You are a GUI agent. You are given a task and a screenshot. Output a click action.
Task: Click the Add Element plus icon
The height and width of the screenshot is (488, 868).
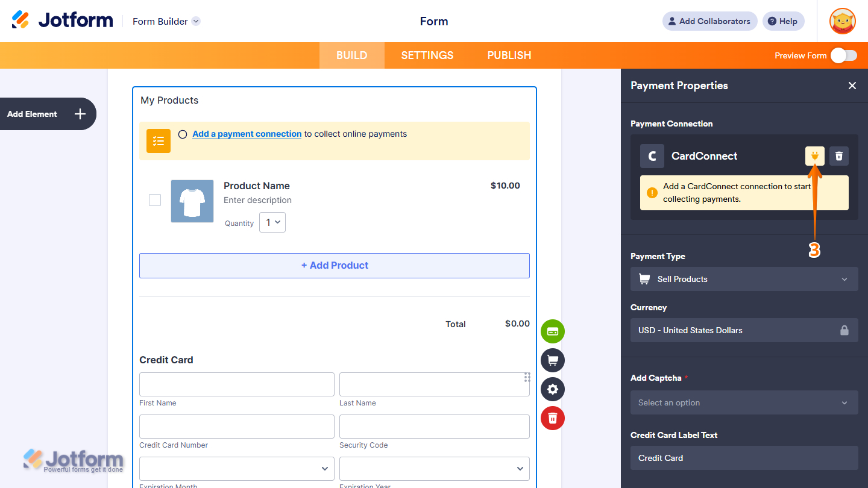pyautogui.click(x=79, y=114)
